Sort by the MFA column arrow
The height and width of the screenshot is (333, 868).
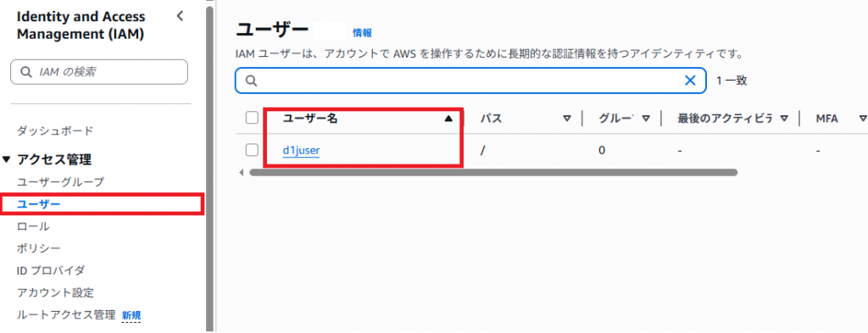coord(862,119)
